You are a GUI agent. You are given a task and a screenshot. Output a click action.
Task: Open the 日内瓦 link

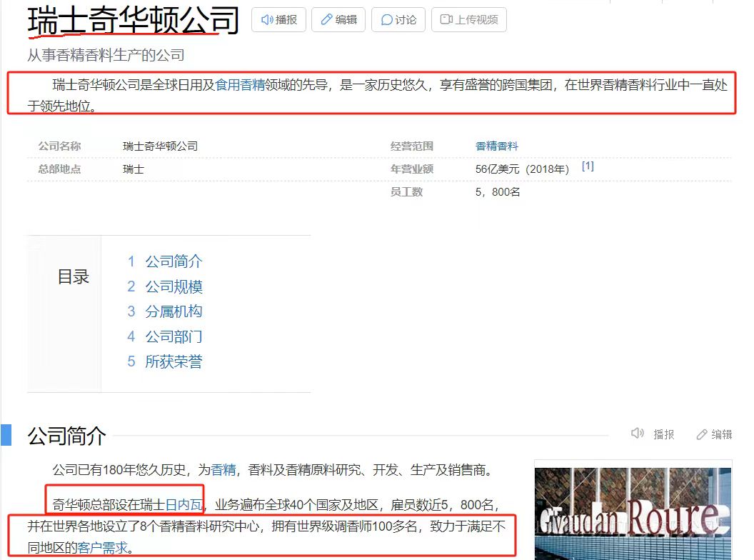184,505
